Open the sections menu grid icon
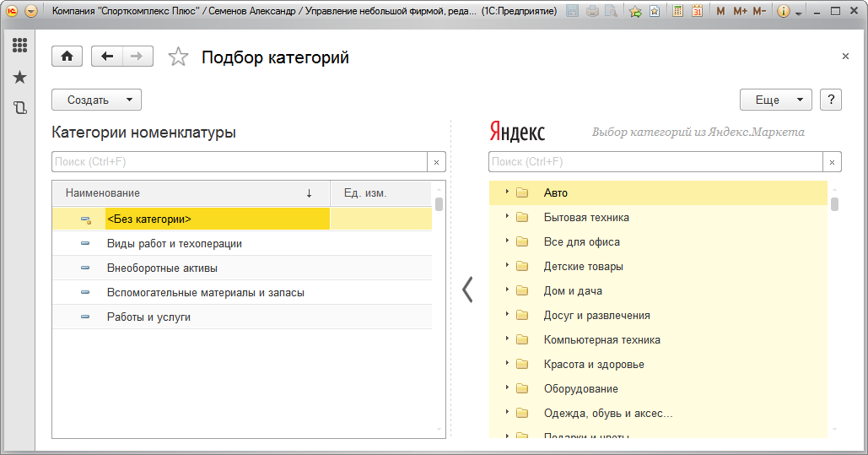Screen dimensions: 868x455 pyautogui.click(x=19, y=46)
